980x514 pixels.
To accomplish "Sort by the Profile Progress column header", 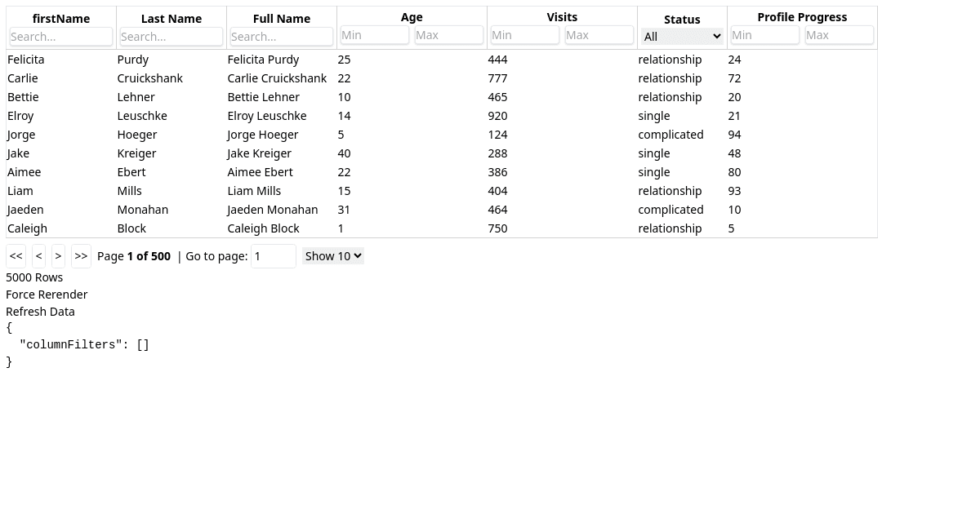I will pos(802,16).
